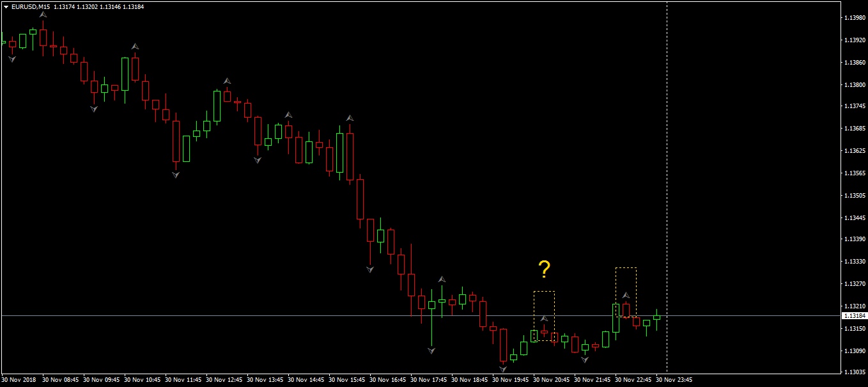This screenshot has width=868, height=387.
Task: Select the low value 1.13146 in the title
Action: click(x=111, y=6)
